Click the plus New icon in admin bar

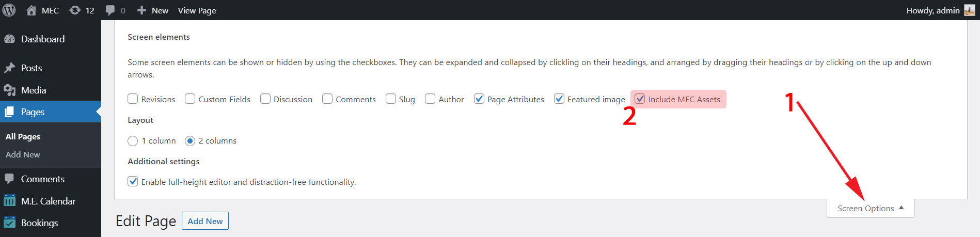pos(141,10)
